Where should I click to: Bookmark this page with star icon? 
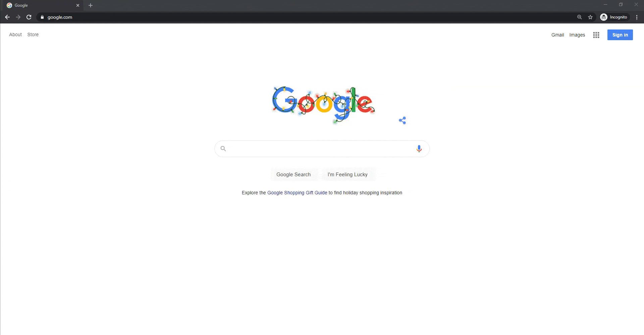(590, 17)
